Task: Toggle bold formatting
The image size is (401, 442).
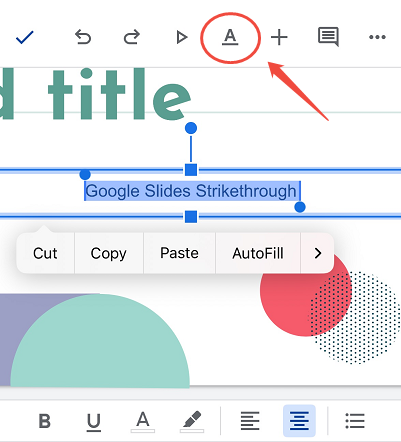Action: 45,421
